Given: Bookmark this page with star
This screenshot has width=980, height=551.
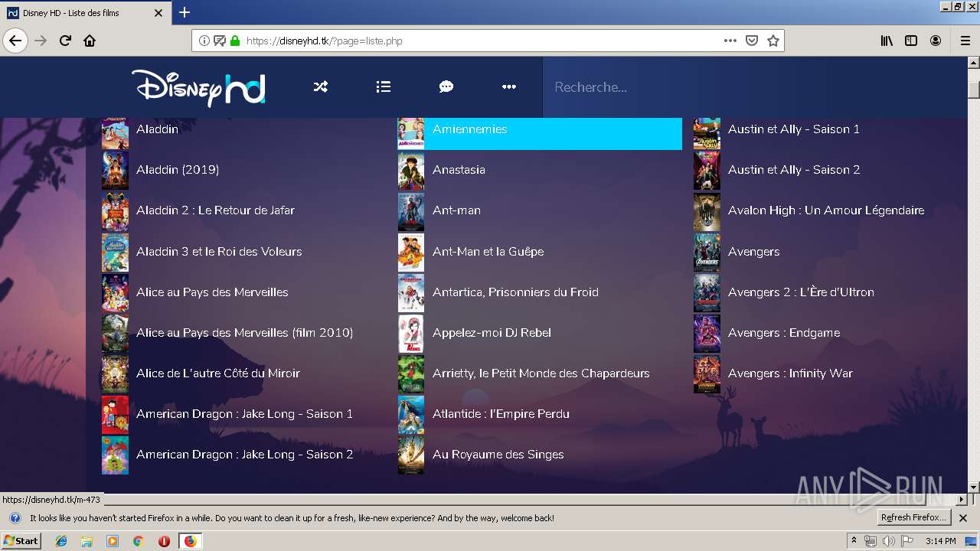Looking at the screenshot, I should pyautogui.click(x=773, y=41).
